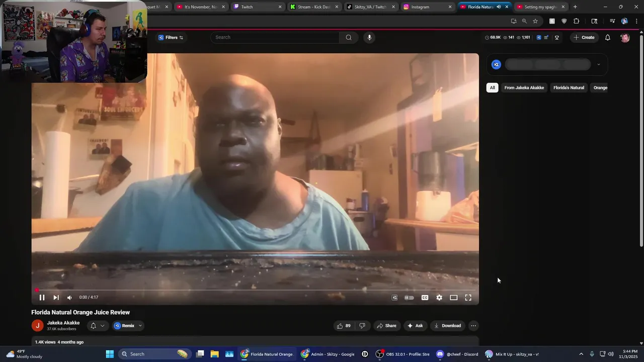Viewport: 644px width, 362px height.
Task: Focus the YouTube Search field
Action: (276, 37)
